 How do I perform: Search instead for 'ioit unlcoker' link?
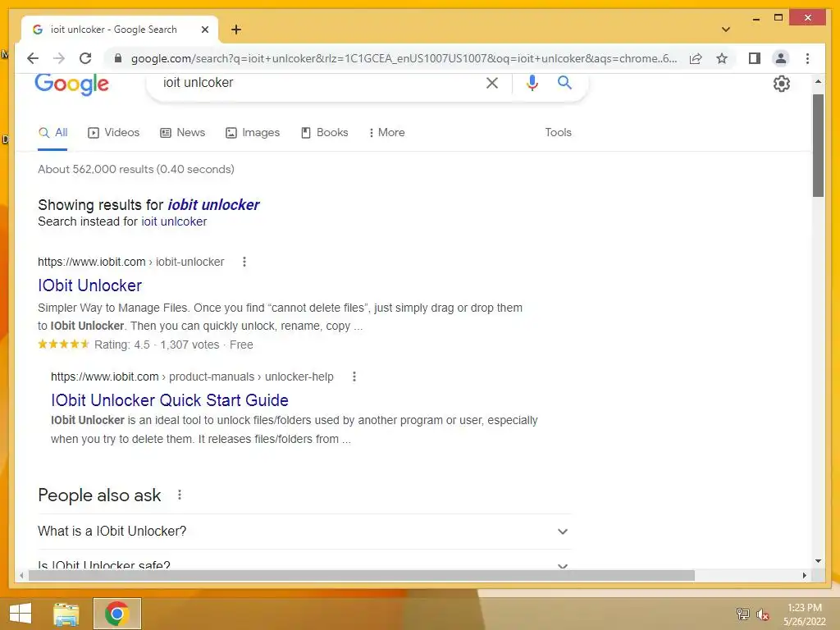174,221
